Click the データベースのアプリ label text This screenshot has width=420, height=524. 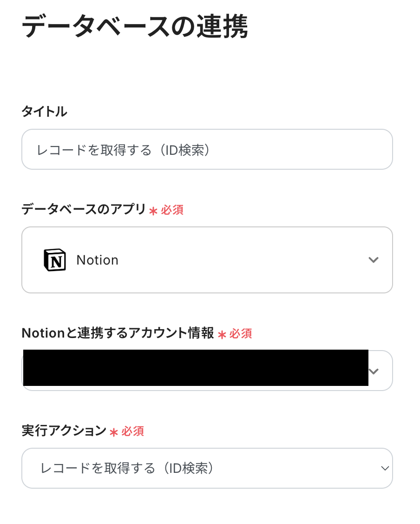[84, 210]
